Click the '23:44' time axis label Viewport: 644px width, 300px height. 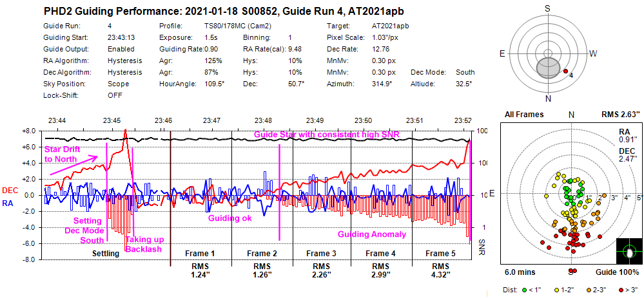56,120
